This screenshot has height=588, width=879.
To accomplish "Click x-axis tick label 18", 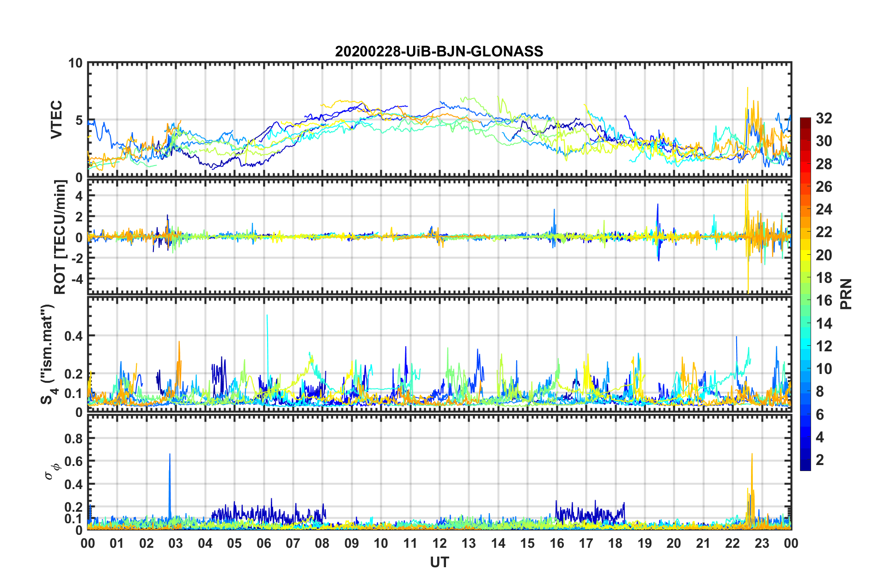I will tap(615, 543).
